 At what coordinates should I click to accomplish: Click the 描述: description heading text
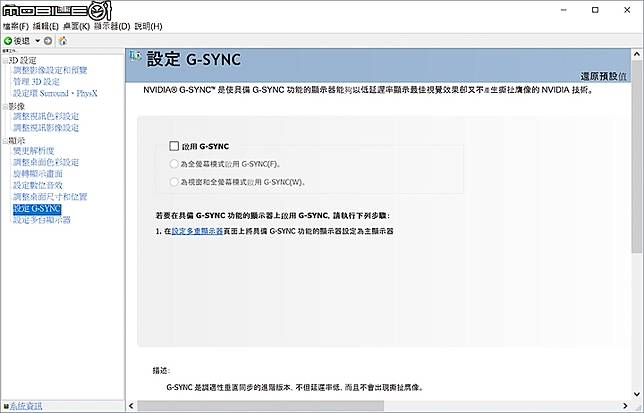[x=161, y=371]
